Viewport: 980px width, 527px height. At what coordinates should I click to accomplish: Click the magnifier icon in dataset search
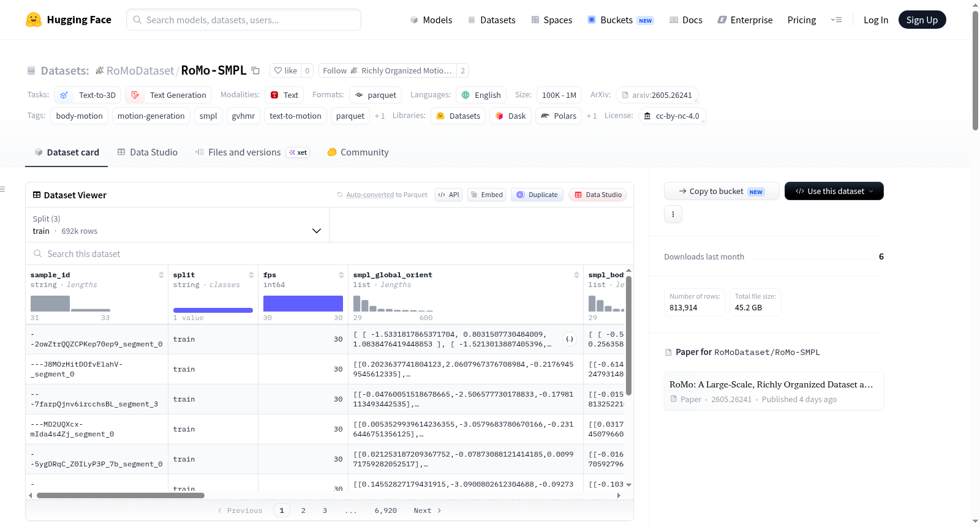(38, 254)
